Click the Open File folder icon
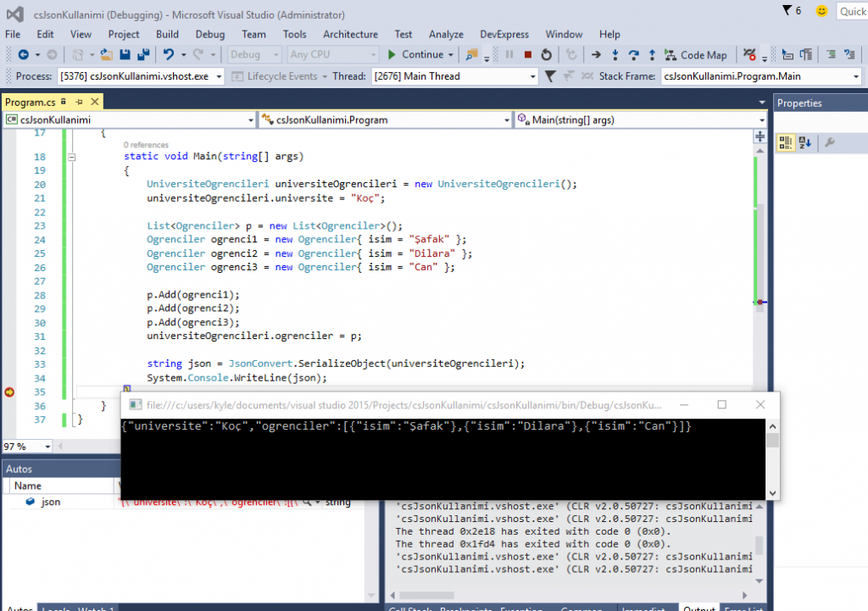 106,54
